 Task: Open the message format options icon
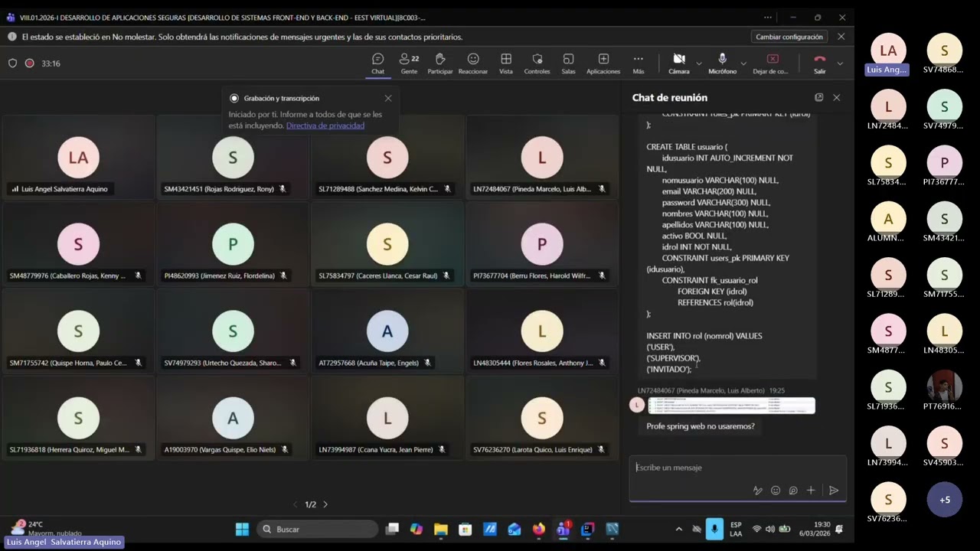(x=757, y=491)
